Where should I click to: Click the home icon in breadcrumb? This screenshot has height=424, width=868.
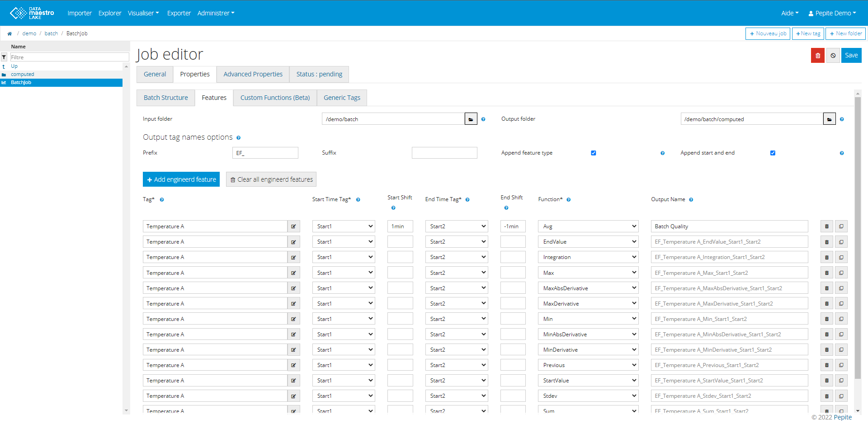click(9, 33)
